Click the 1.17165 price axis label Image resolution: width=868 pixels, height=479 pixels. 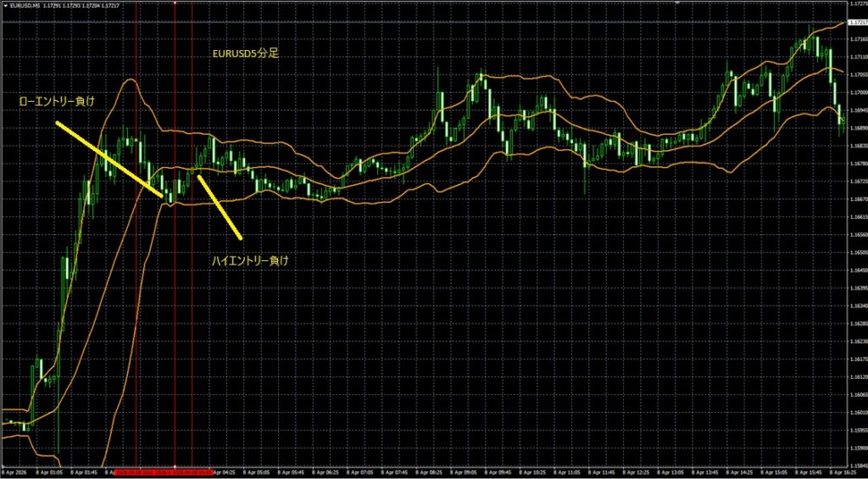pyautogui.click(x=858, y=39)
